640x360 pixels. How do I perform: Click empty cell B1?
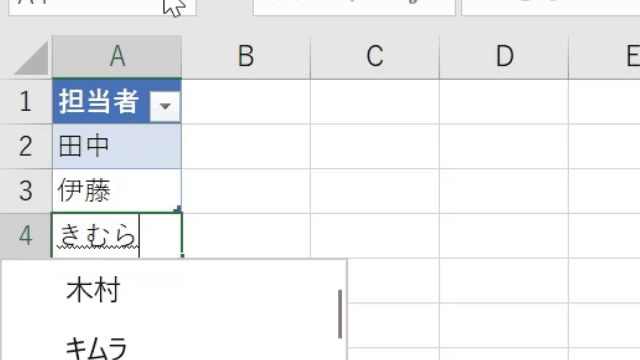coord(246,102)
